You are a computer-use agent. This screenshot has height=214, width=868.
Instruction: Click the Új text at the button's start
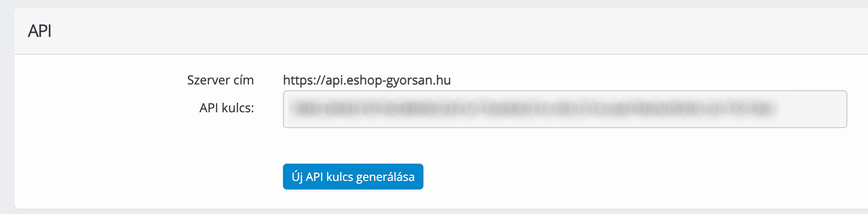click(x=297, y=177)
